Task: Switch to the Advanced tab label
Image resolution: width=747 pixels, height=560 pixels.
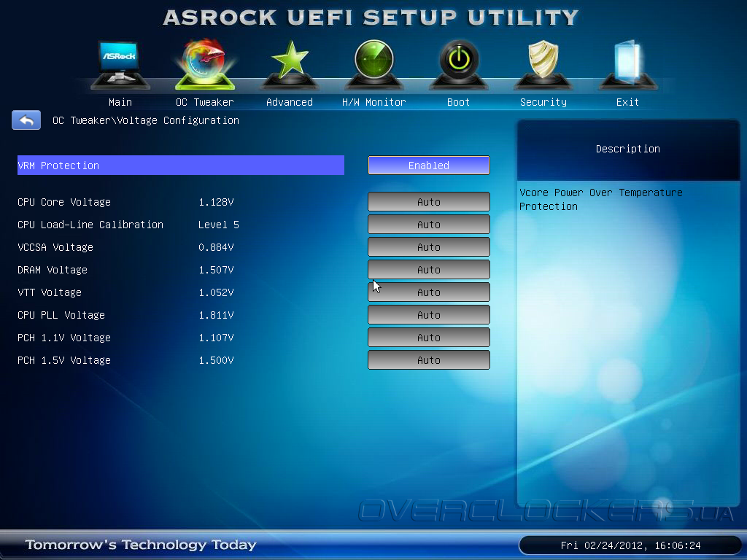Action: (290, 102)
